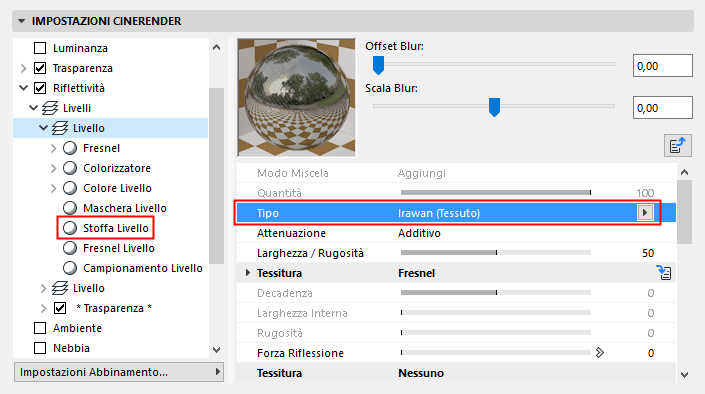Select the Colore Livello circle icon
Image resolution: width=705 pixels, height=394 pixels.
point(70,188)
